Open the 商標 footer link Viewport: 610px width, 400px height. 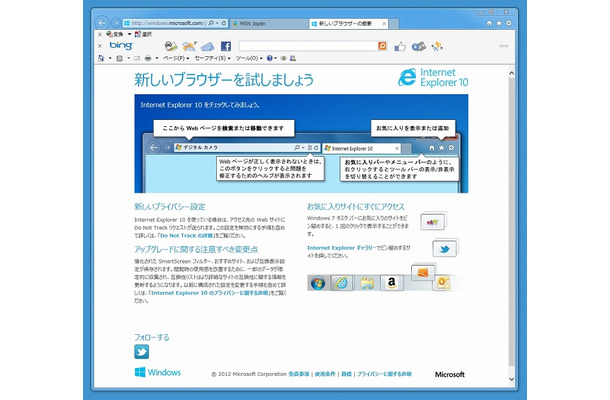(x=346, y=374)
